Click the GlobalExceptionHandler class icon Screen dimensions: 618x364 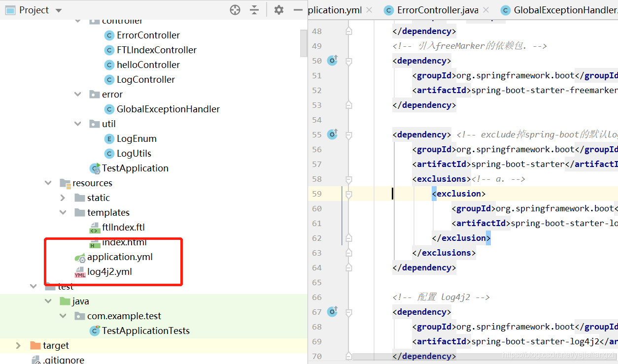coord(109,109)
